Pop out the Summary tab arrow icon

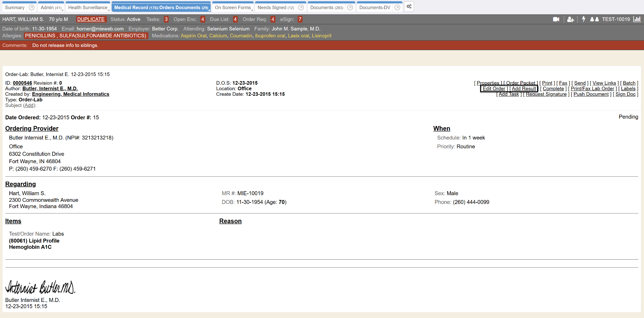pyautogui.click(x=31, y=8)
